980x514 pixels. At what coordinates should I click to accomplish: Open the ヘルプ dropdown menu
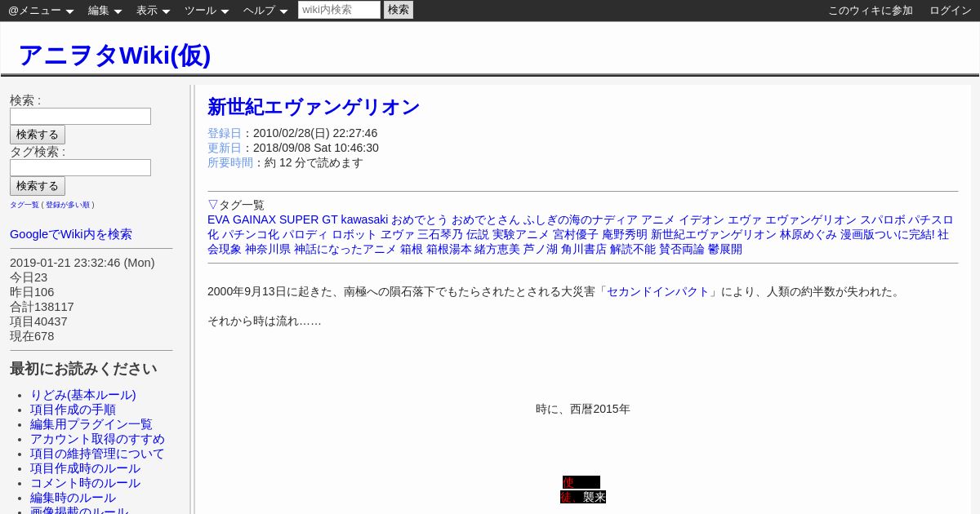coord(265,11)
